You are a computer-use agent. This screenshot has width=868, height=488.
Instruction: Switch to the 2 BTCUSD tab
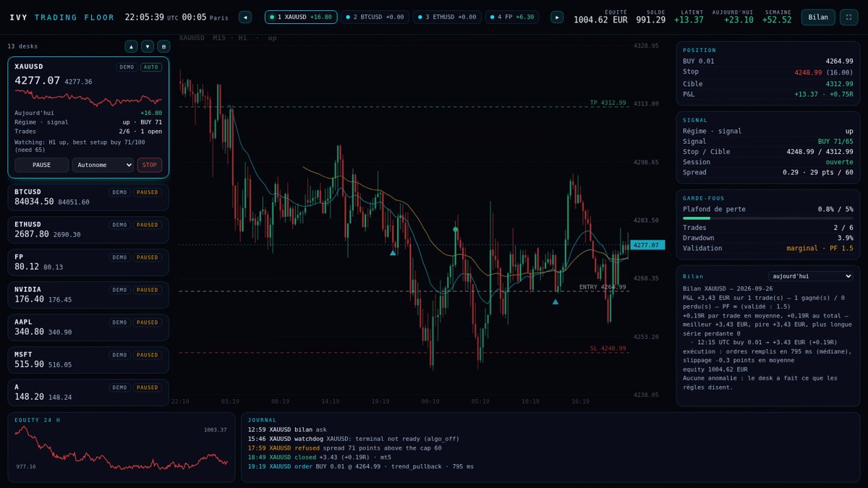click(x=375, y=17)
